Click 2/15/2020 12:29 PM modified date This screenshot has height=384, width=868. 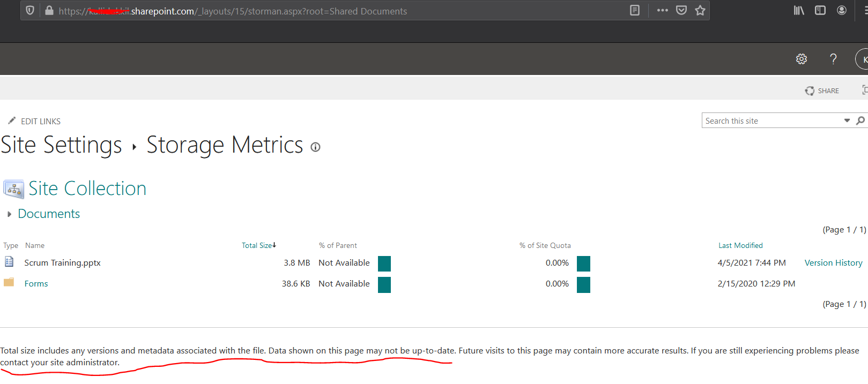tap(756, 284)
